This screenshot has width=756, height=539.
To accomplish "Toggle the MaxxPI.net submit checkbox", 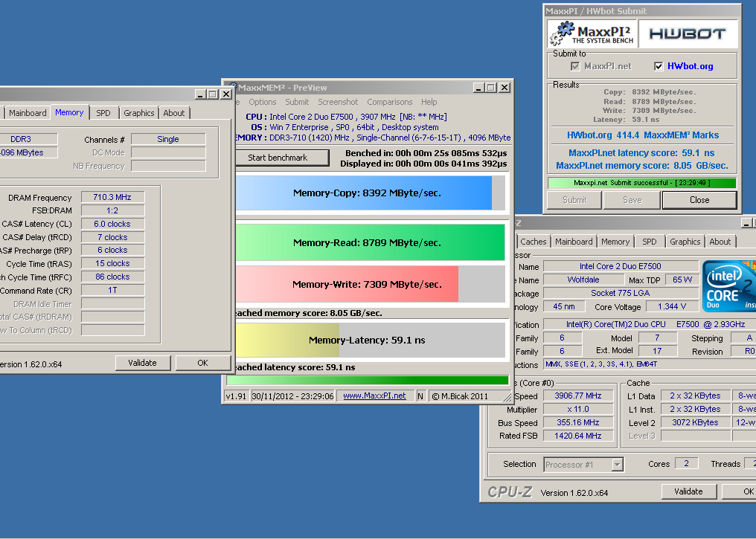I will coord(574,66).
